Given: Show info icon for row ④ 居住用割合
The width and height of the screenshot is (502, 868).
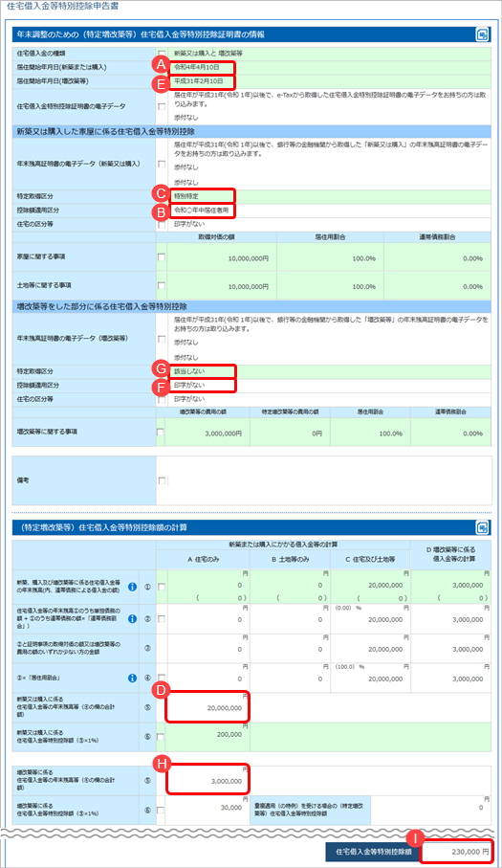Looking at the screenshot, I should (132, 678).
